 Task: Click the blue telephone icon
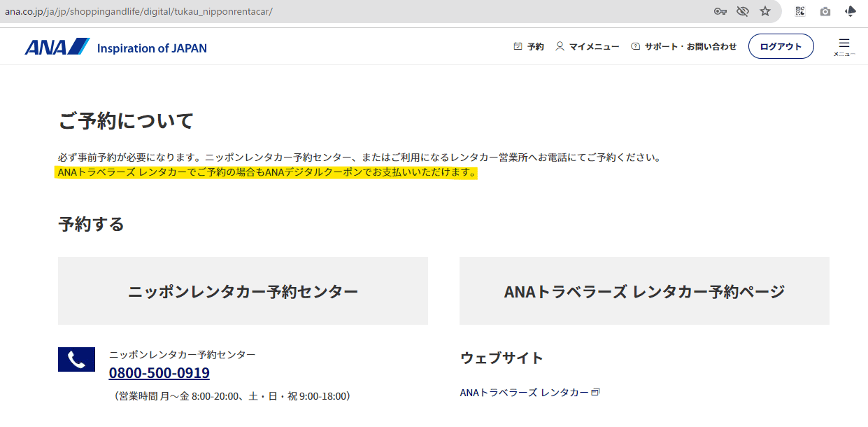tap(76, 359)
